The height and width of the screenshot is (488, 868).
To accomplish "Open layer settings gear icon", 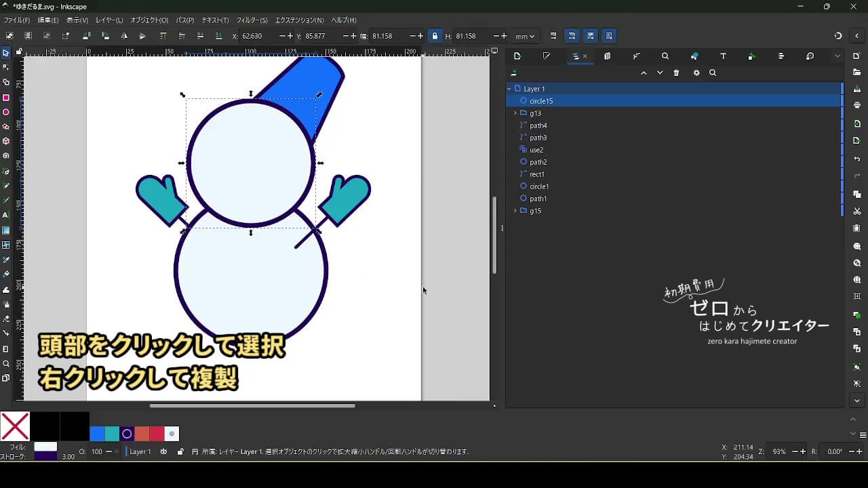I will [696, 73].
